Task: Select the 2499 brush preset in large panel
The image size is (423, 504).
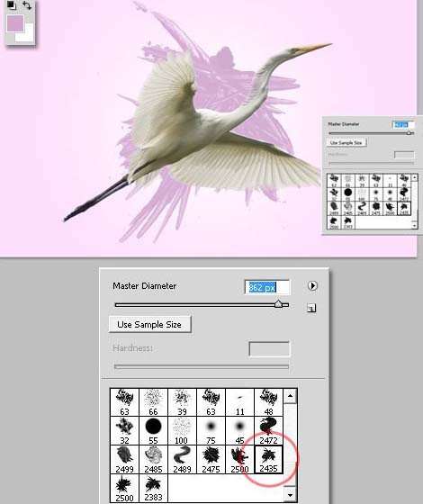Action: [124, 459]
